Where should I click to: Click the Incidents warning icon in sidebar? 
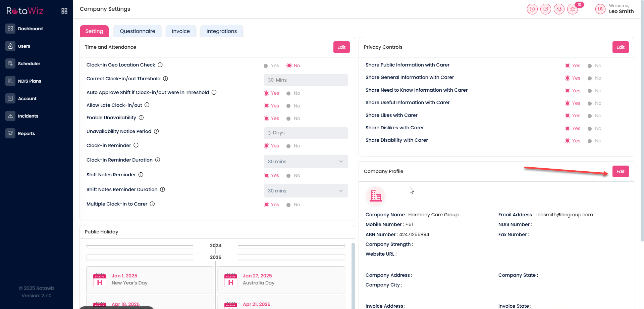[x=10, y=116]
